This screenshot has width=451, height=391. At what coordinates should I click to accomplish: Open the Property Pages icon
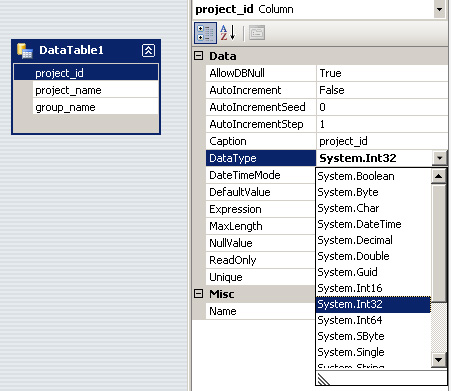pos(257,33)
